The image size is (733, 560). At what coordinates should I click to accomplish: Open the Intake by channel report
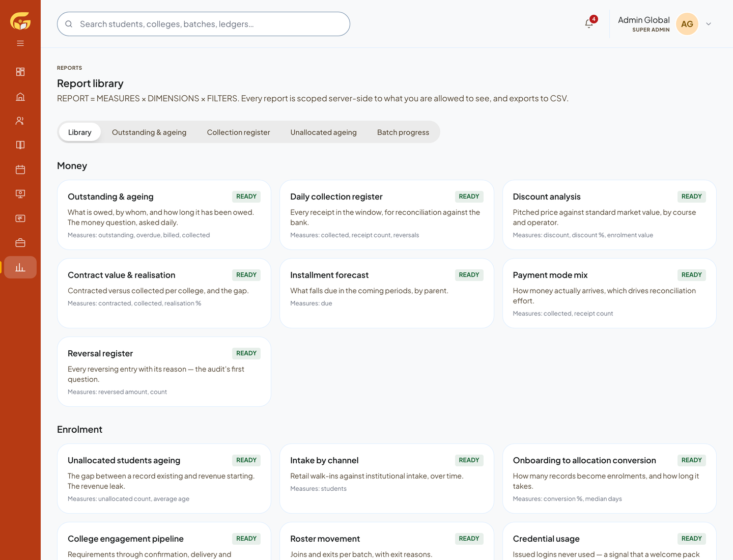click(387, 479)
